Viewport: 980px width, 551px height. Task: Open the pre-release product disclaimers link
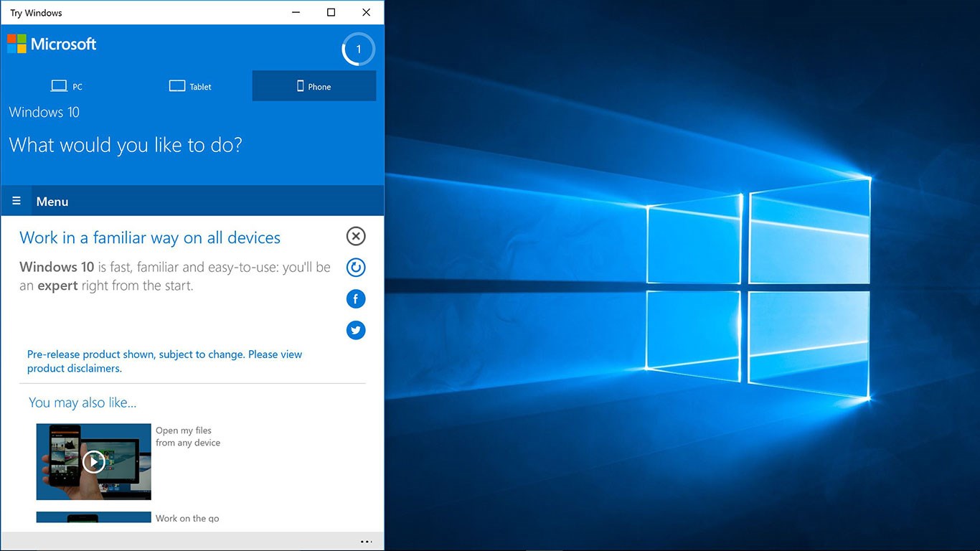[x=164, y=362]
